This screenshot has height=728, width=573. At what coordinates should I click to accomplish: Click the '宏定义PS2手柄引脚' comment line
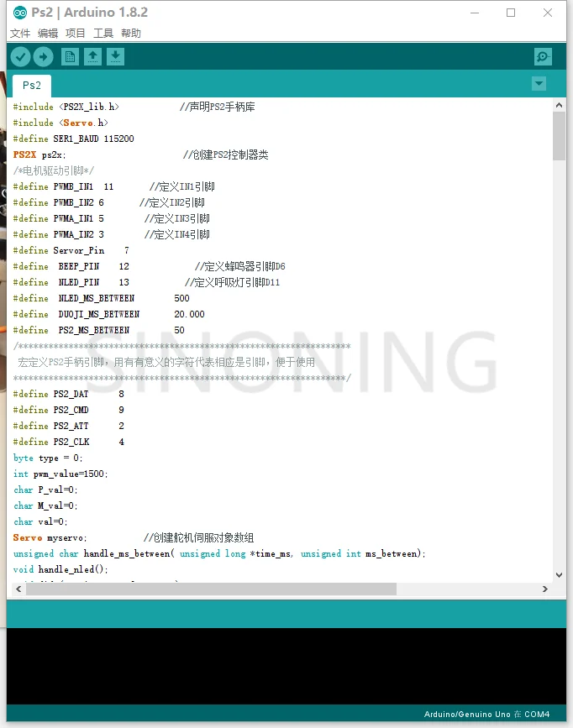[x=166, y=362]
